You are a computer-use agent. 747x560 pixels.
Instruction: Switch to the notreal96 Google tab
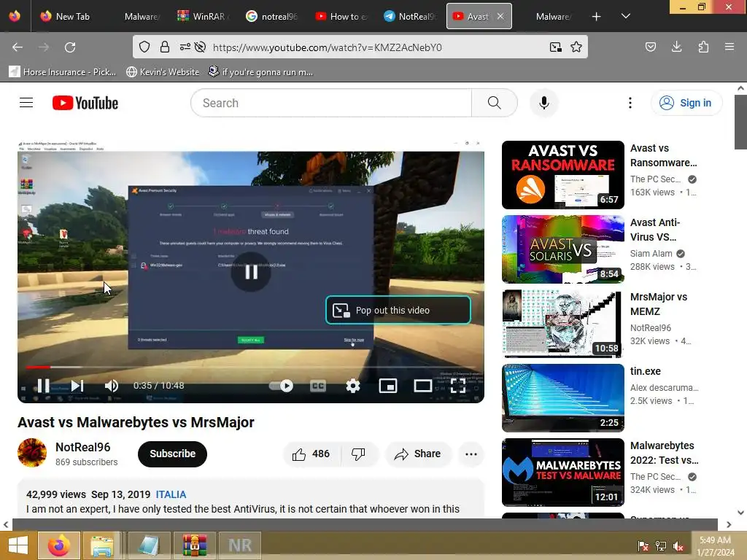(272, 16)
